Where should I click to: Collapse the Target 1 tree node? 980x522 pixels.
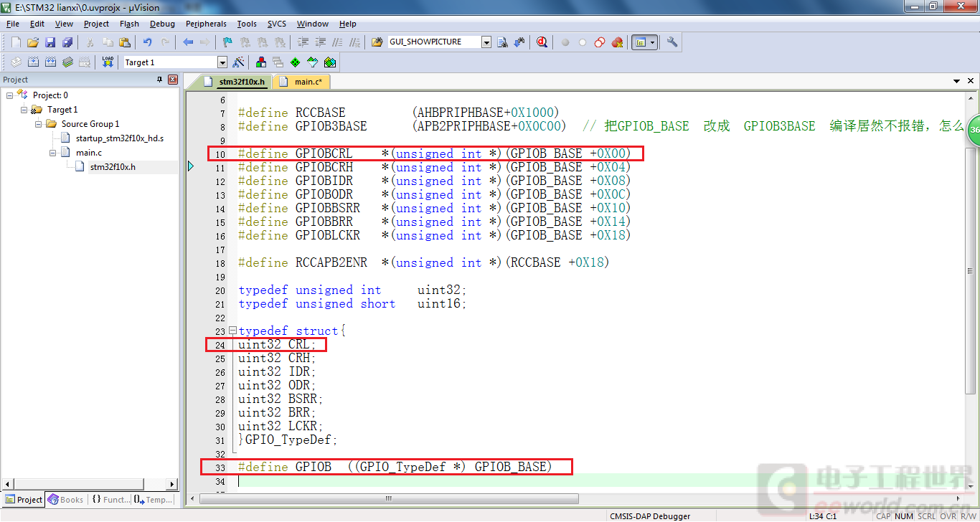point(24,110)
